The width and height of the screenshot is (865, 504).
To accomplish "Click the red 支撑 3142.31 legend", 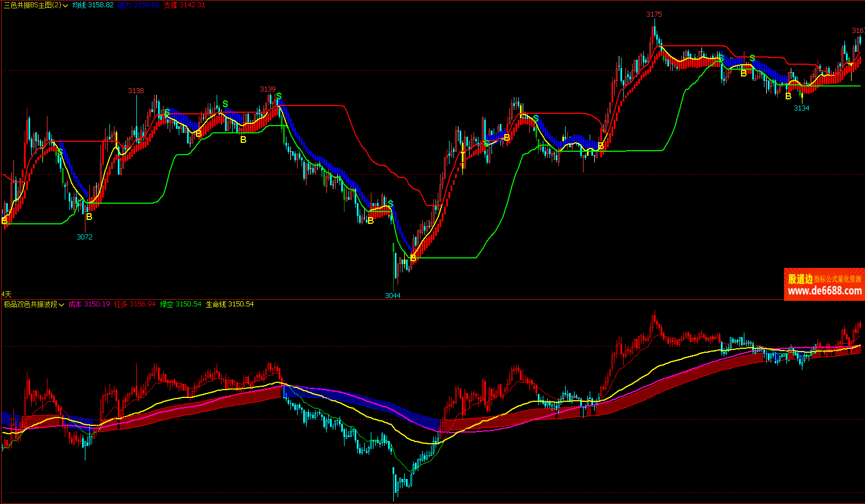I will (x=184, y=5).
